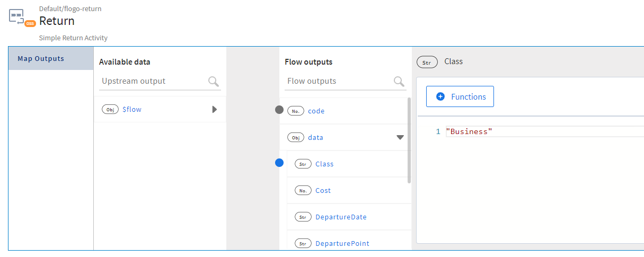The height and width of the screenshot is (257, 644).
Task: Click the No. type badge beside code
Action: [x=296, y=111]
